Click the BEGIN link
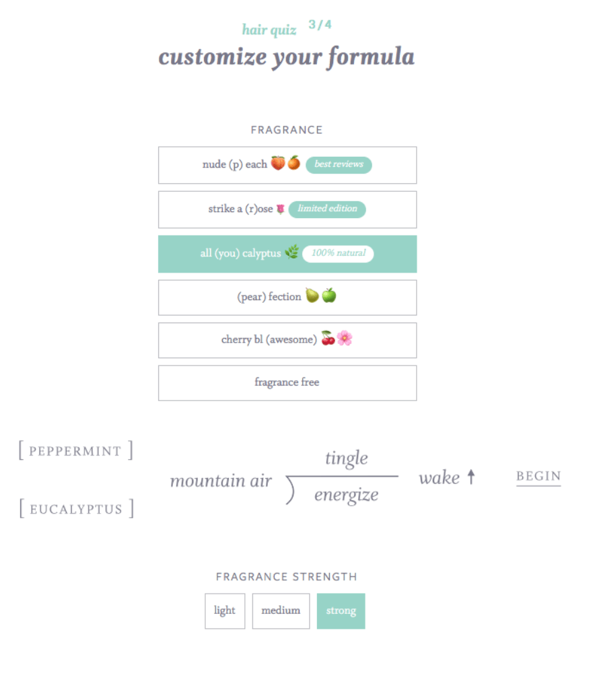This screenshot has width=591, height=700. tap(538, 477)
